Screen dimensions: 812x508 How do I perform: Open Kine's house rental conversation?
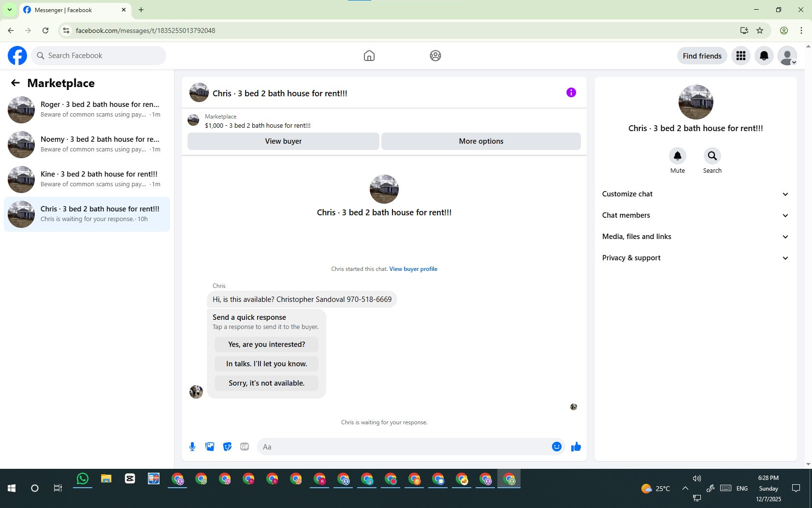click(87, 179)
